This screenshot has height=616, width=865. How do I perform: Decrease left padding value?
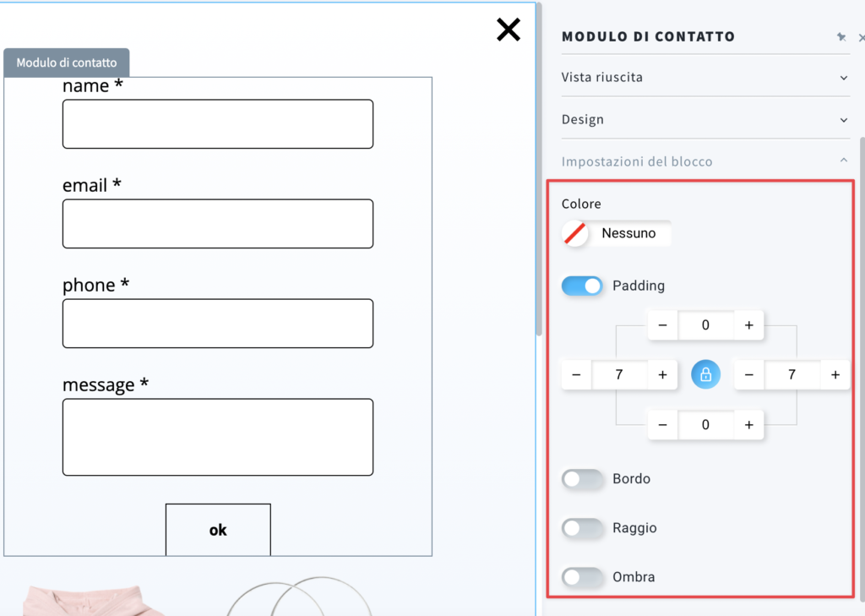576,375
